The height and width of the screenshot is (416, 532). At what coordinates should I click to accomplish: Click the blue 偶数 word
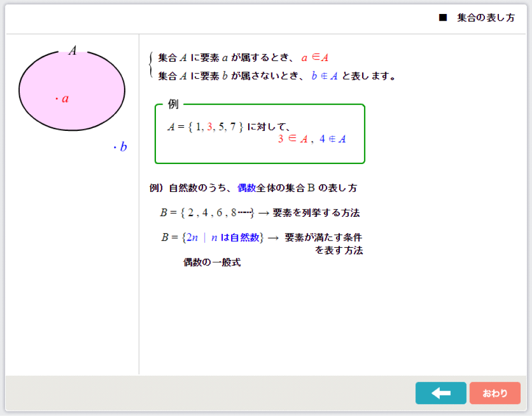tap(247, 188)
